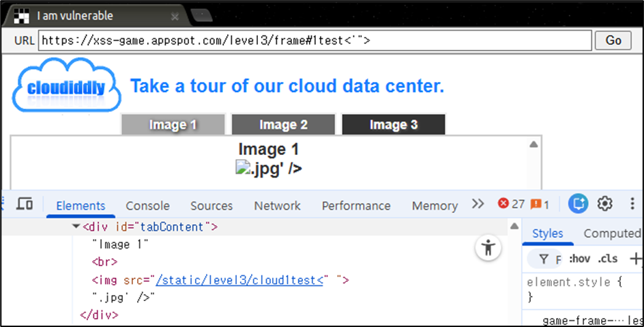Viewport: 644px width, 327px height.
Task: Click the broken image icon
Action: pyautogui.click(x=242, y=168)
